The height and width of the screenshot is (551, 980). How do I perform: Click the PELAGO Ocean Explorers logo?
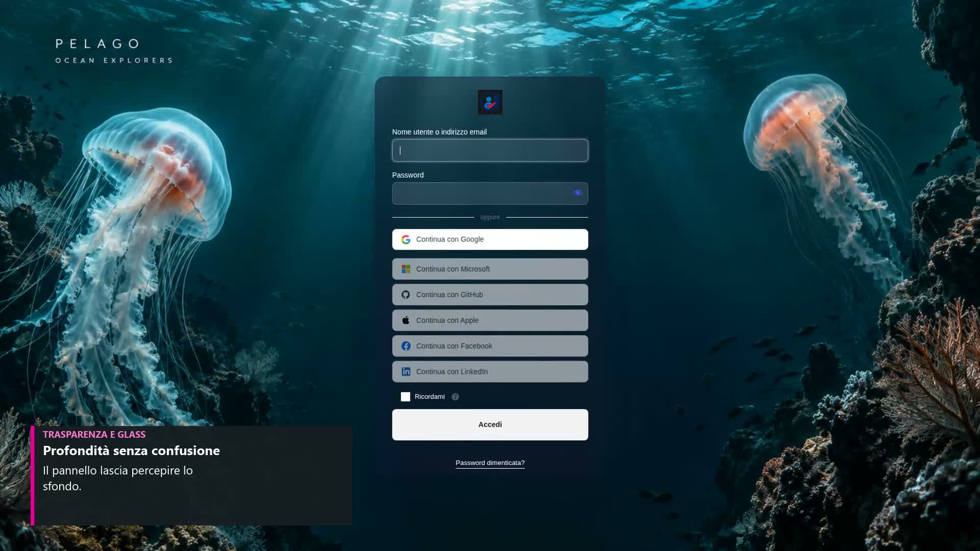coord(113,51)
